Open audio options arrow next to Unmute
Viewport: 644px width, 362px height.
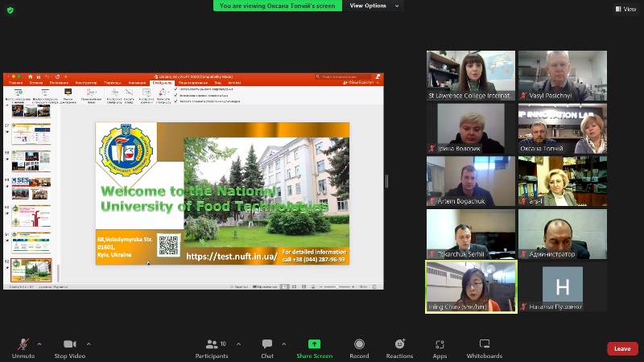tap(39, 344)
